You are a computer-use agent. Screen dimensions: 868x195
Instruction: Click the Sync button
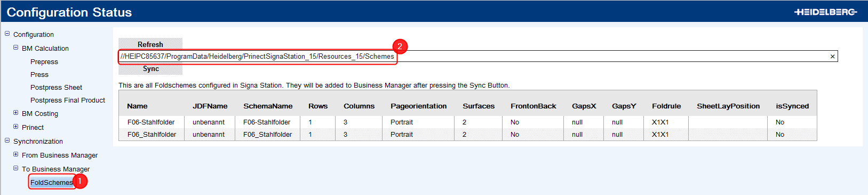click(x=150, y=68)
